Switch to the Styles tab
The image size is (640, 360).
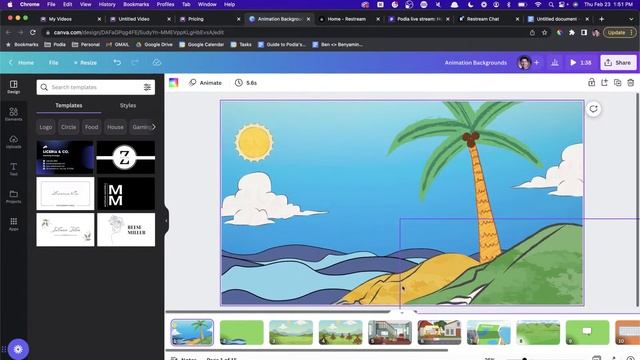click(x=128, y=105)
